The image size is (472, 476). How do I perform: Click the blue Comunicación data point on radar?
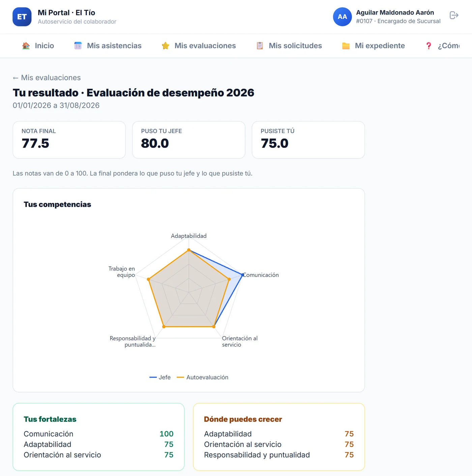242,275
